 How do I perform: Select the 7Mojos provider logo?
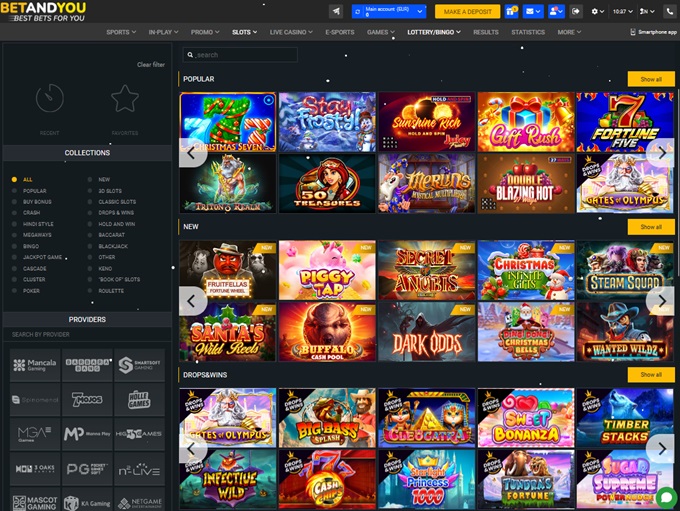point(87,399)
